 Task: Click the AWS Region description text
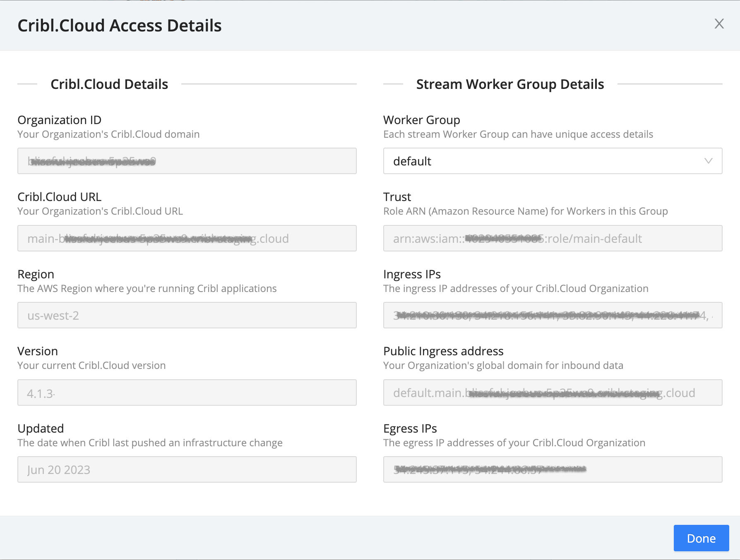[x=147, y=289]
